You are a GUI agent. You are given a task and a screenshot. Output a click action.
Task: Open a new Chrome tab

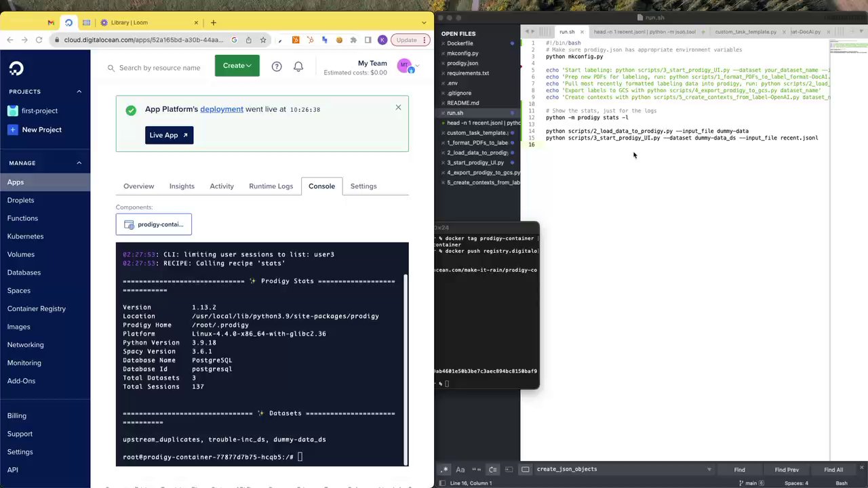click(x=213, y=22)
